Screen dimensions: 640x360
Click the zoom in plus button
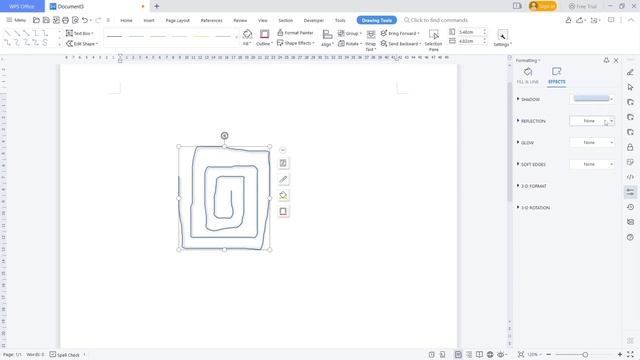[x=620, y=354]
